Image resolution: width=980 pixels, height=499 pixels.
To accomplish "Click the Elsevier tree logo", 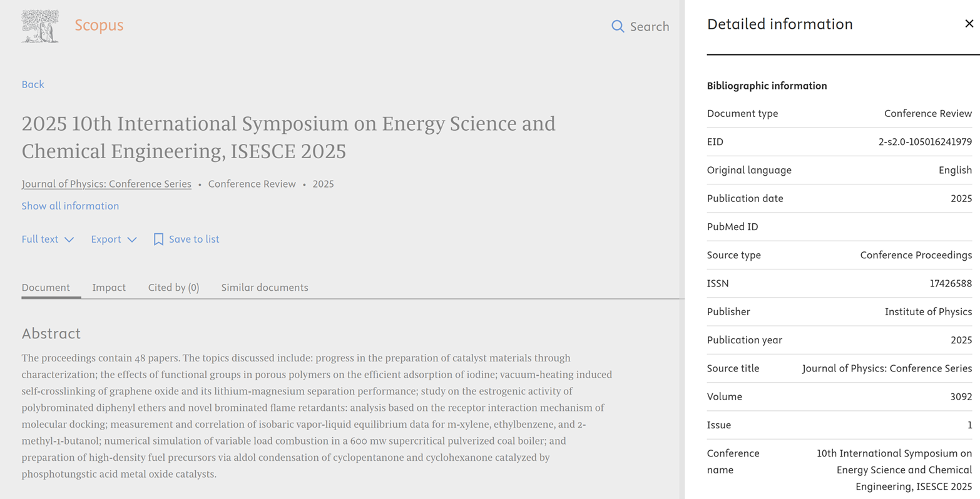I will (40, 26).
